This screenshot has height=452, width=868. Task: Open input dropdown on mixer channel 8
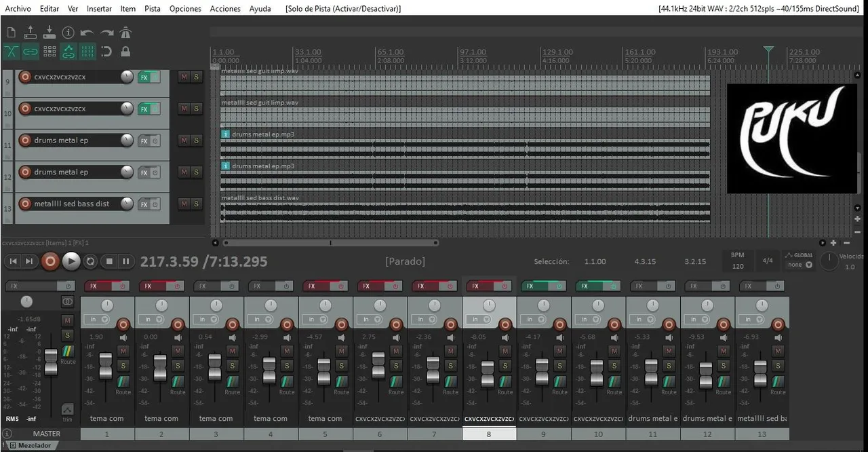[477, 320]
